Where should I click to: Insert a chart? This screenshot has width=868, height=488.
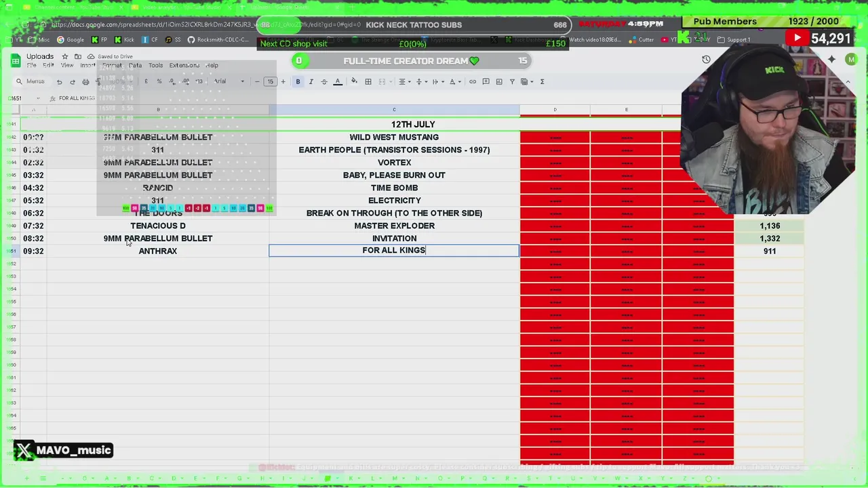[x=499, y=81]
